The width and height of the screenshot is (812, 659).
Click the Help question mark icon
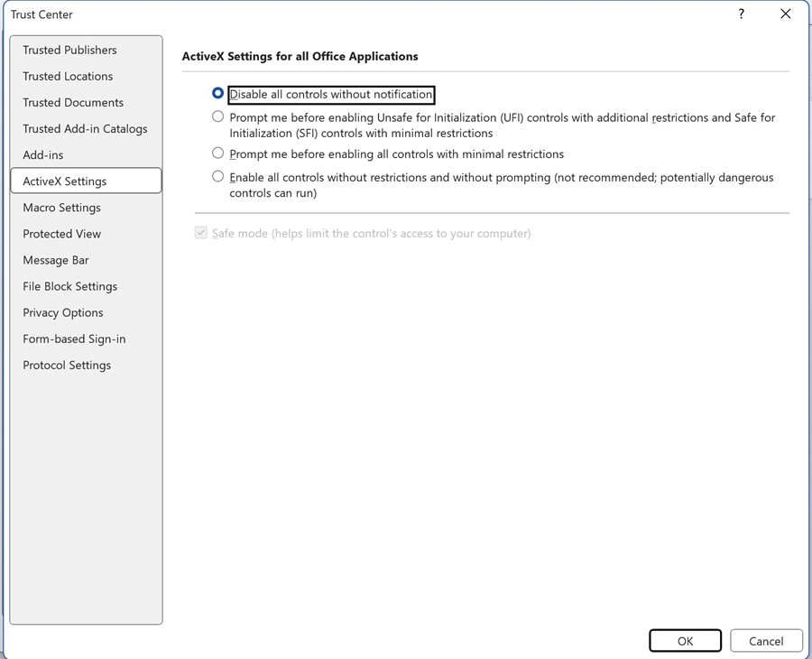tap(742, 14)
